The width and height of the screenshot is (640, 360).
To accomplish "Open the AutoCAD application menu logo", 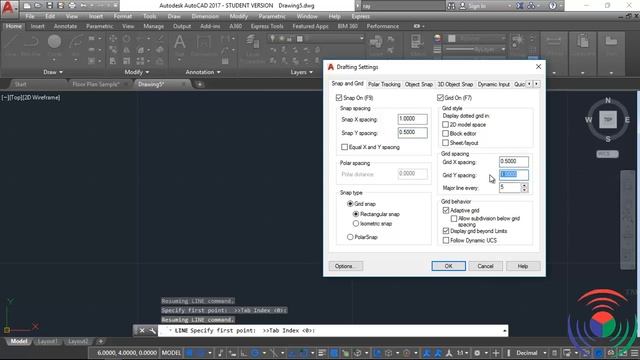I will click(8, 8).
